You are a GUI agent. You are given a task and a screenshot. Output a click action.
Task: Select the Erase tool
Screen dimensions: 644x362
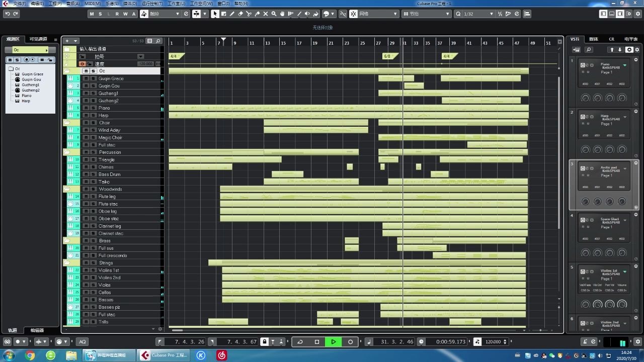(240, 14)
